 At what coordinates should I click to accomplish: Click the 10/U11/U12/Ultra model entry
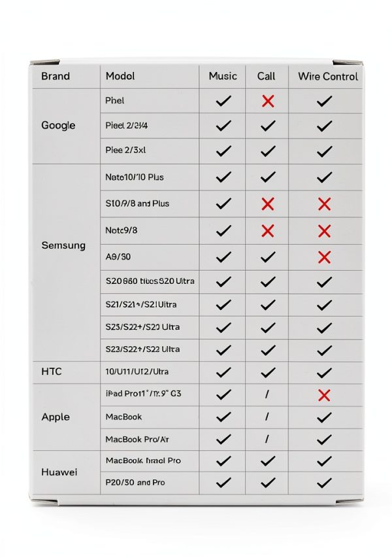pos(137,372)
